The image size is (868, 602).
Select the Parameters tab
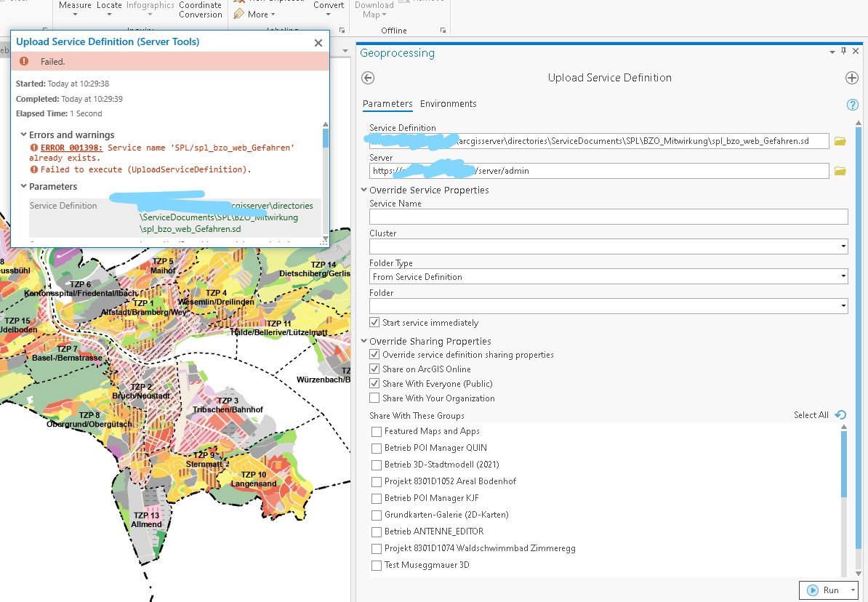387,104
